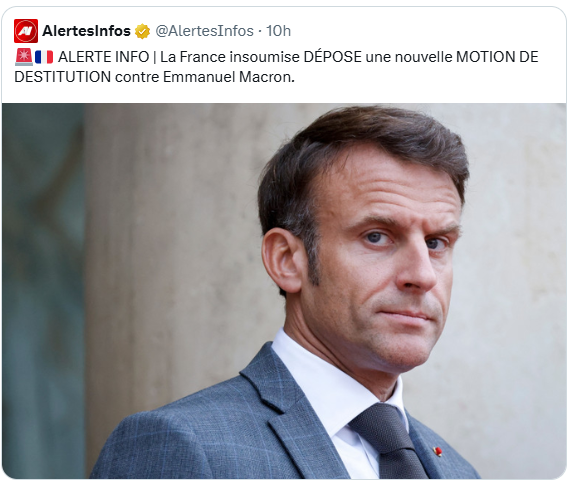The image size is (567, 480).
Task: Click the red siren emoji
Action: pos(24,57)
